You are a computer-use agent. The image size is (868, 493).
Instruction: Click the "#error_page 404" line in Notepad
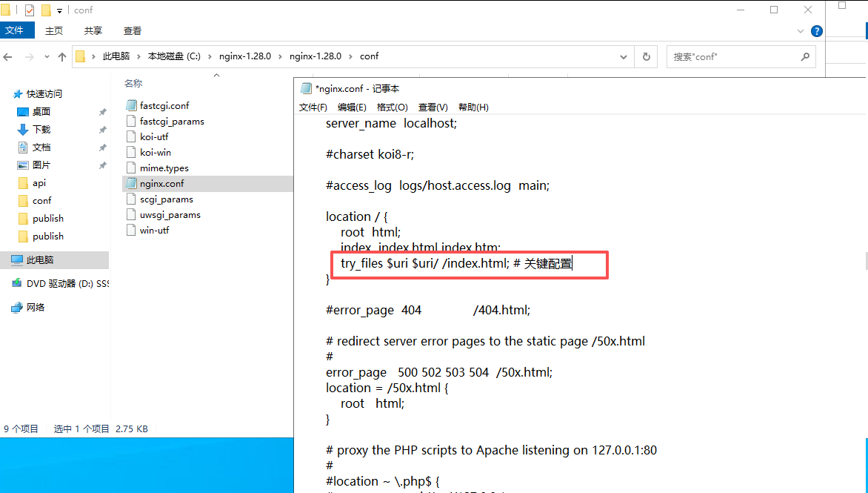click(x=428, y=310)
